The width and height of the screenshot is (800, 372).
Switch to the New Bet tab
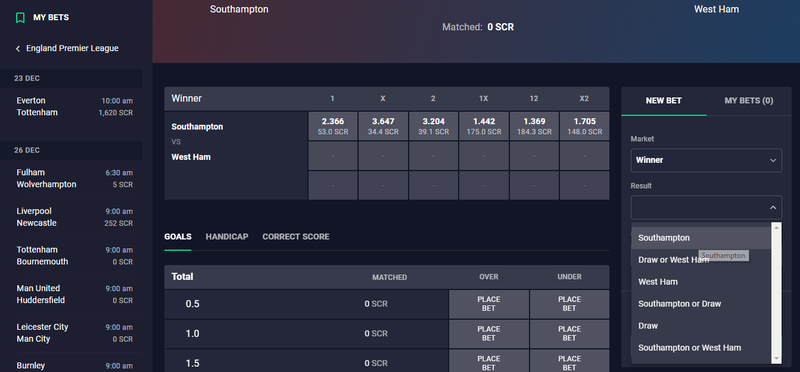pyautogui.click(x=663, y=101)
